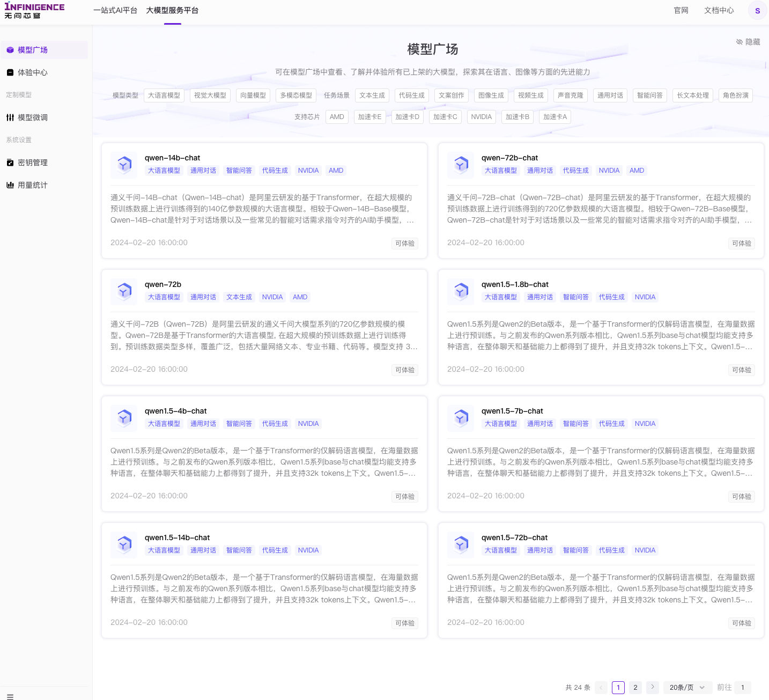Image resolution: width=769 pixels, height=700 pixels.
Task: Filter by 通用对话 task scenario
Action: pos(610,95)
